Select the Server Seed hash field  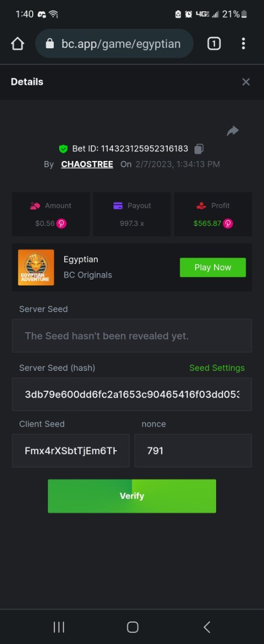[132, 394]
